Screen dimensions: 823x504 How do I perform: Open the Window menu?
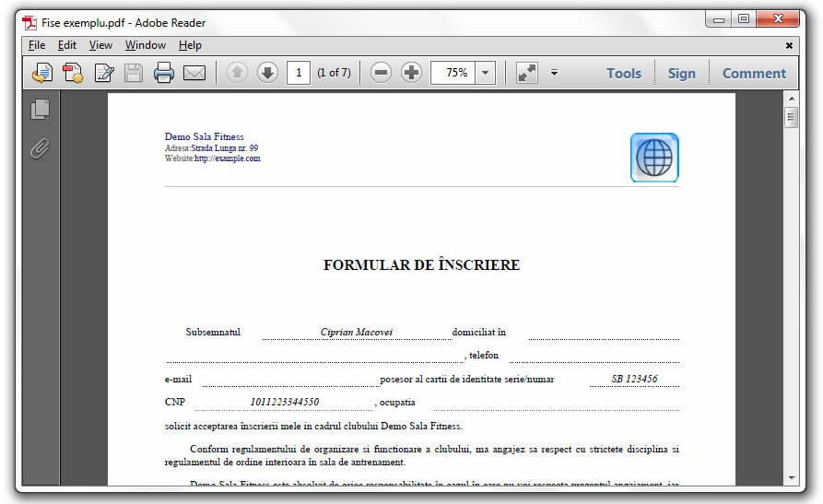pos(145,45)
